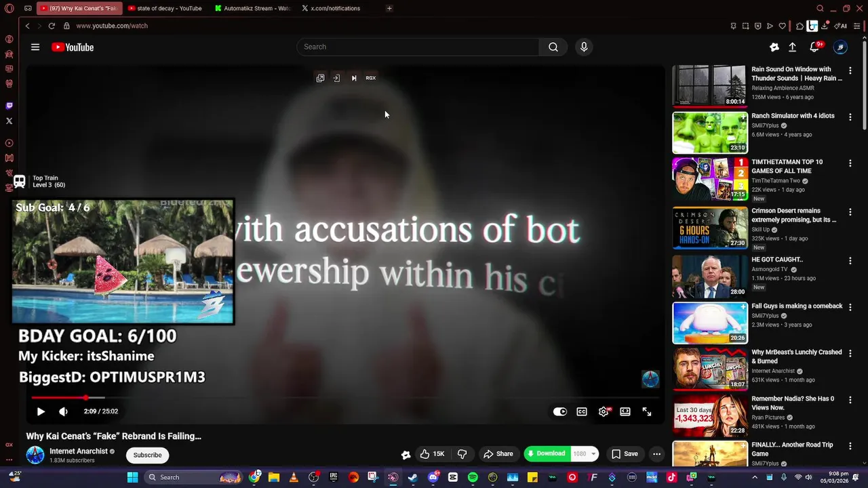Open the Opera AI assistant button
868x488 pixels.
(x=841, y=26)
